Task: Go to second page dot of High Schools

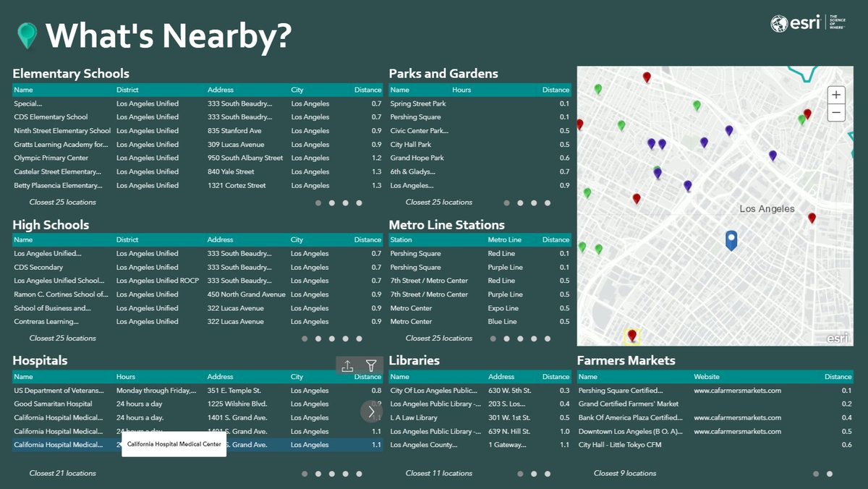Action: coord(318,339)
